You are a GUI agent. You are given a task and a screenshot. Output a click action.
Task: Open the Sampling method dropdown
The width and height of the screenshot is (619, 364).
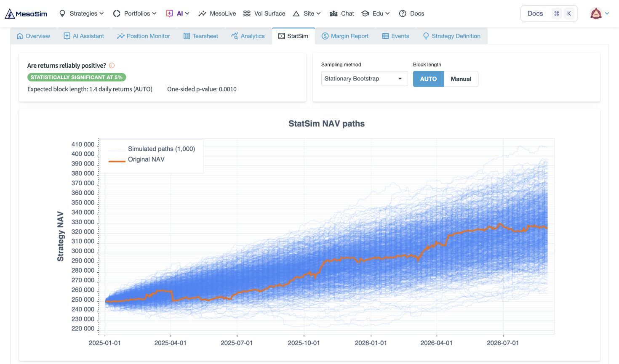(364, 79)
